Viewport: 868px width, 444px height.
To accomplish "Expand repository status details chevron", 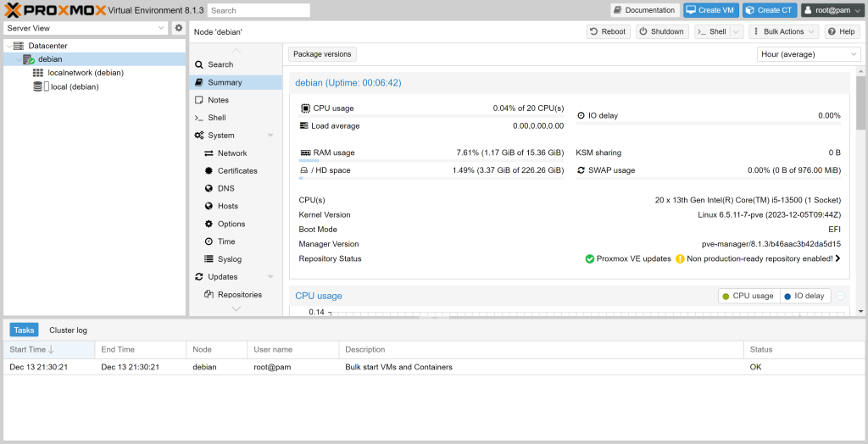I will [x=837, y=258].
